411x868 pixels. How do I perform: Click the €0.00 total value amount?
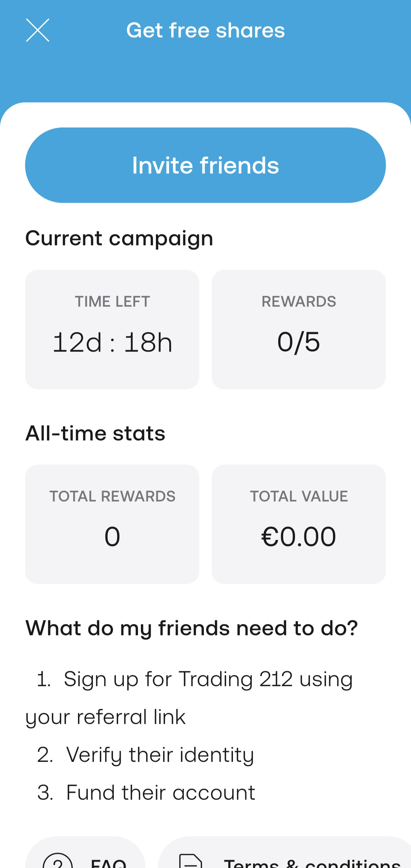click(x=298, y=536)
